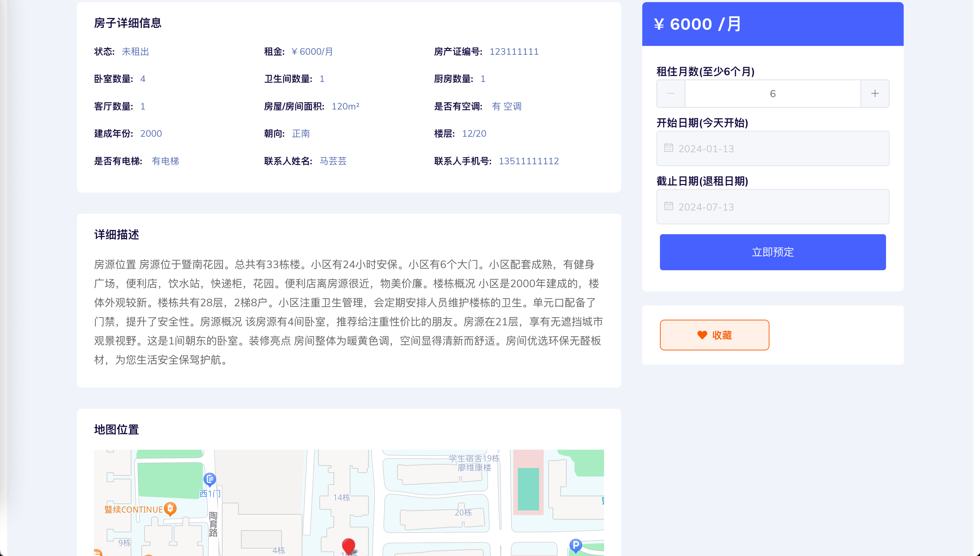Click the minus icon to decrease rental months
Image resolution: width=980 pixels, height=556 pixels.
pos(671,94)
